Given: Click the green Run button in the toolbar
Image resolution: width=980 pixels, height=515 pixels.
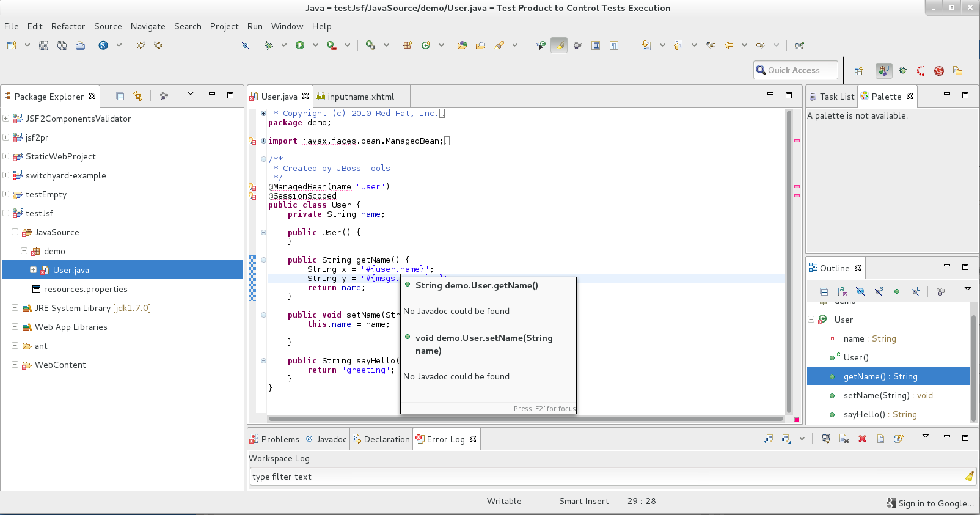Looking at the screenshot, I should [x=300, y=45].
